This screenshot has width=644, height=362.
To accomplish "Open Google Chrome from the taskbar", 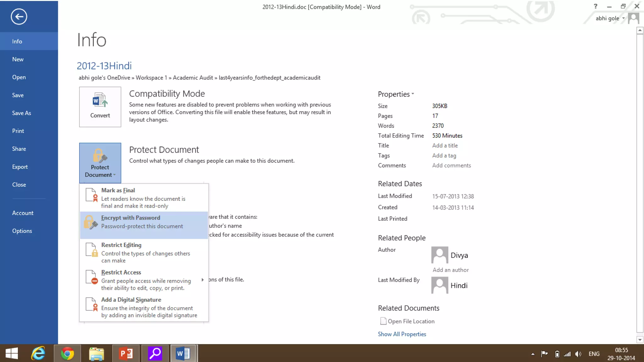I will [x=67, y=354].
